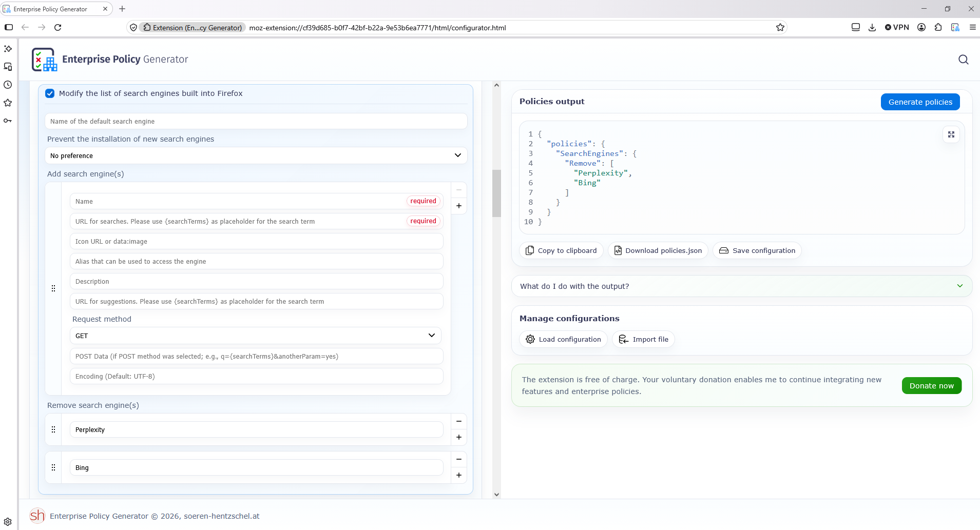The height and width of the screenshot is (530, 980).
Task: Click Generate policies button
Action: (x=920, y=102)
